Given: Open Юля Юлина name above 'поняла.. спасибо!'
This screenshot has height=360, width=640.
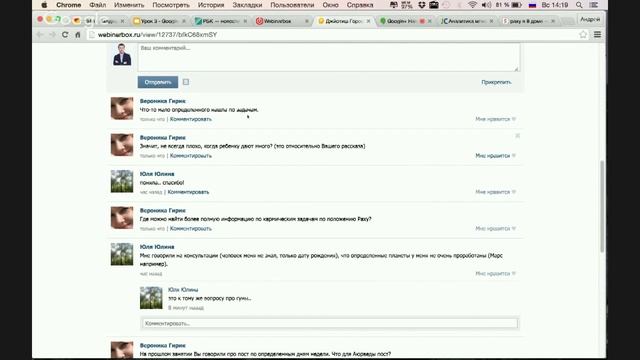Looking at the screenshot, I should [x=157, y=174].
